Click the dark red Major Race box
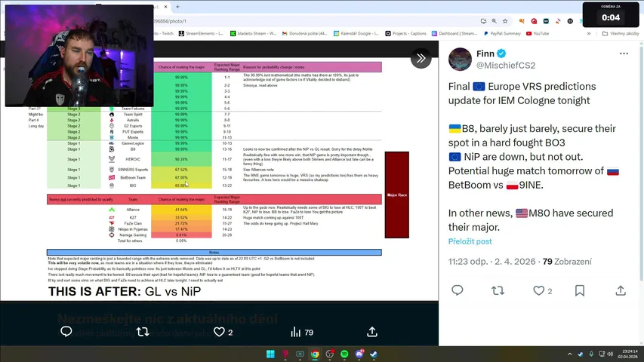The width and height of the screenshot is (644, 362). 397,195
